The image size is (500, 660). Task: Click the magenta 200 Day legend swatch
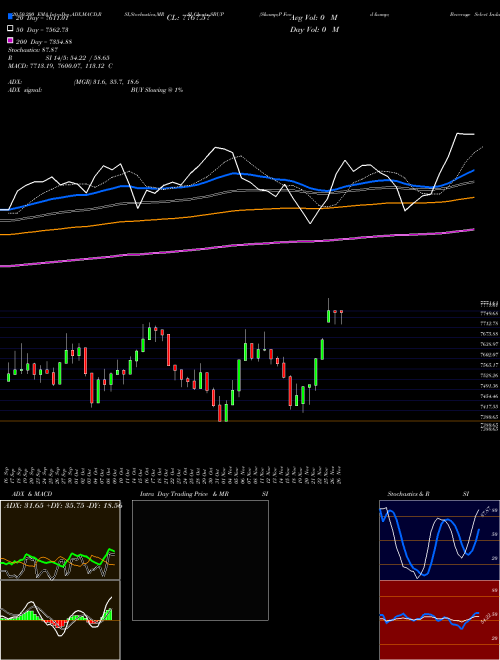(10, 40)
